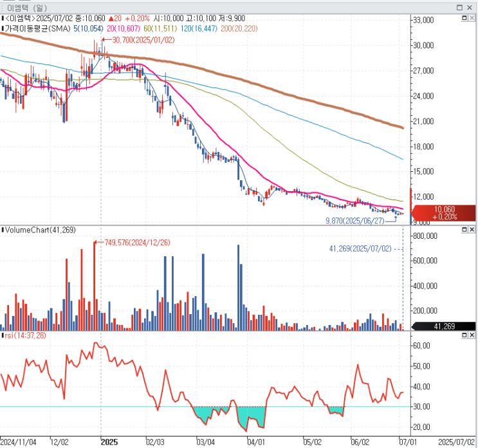Click the 06/02 date axis label
Image resolution: width=478 pixels, height=448 pixels.
(x=360, y=442)
